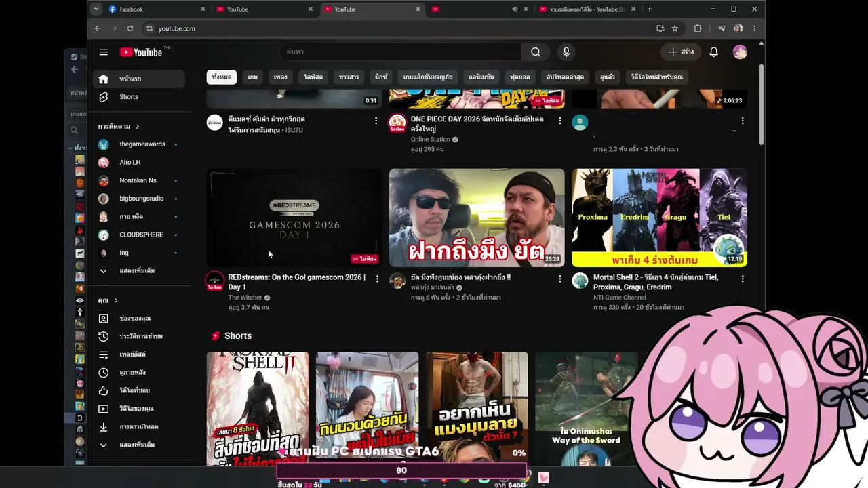Select the เพลง filter chip
868x488 pixels.
click(281, 77)
